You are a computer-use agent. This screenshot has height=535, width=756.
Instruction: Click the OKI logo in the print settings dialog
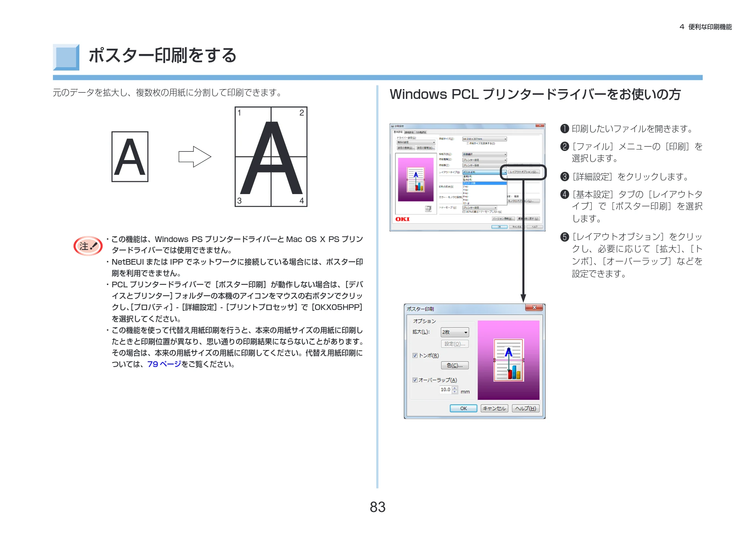point(402,219)
